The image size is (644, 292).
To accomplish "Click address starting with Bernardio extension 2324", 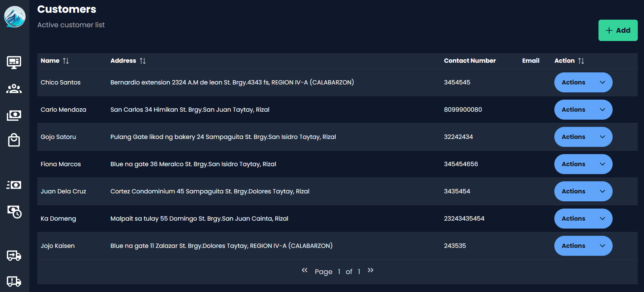I will tap(232, 82).
